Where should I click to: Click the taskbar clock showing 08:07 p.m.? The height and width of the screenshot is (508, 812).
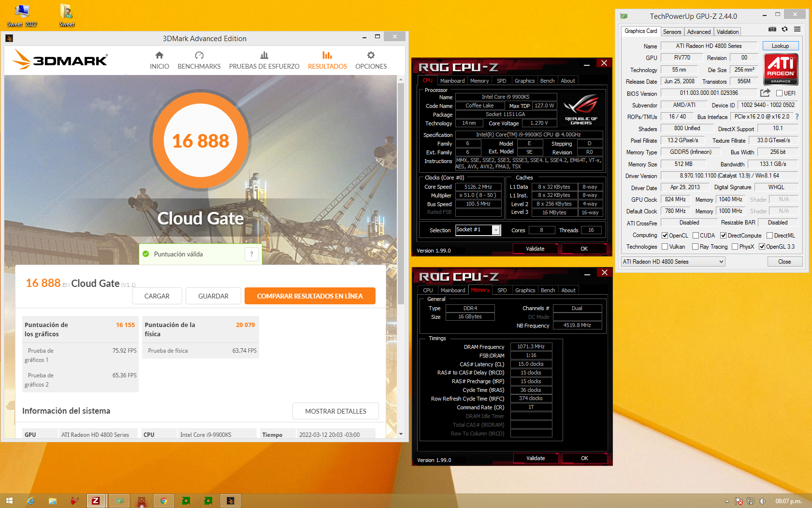(788, 501)
